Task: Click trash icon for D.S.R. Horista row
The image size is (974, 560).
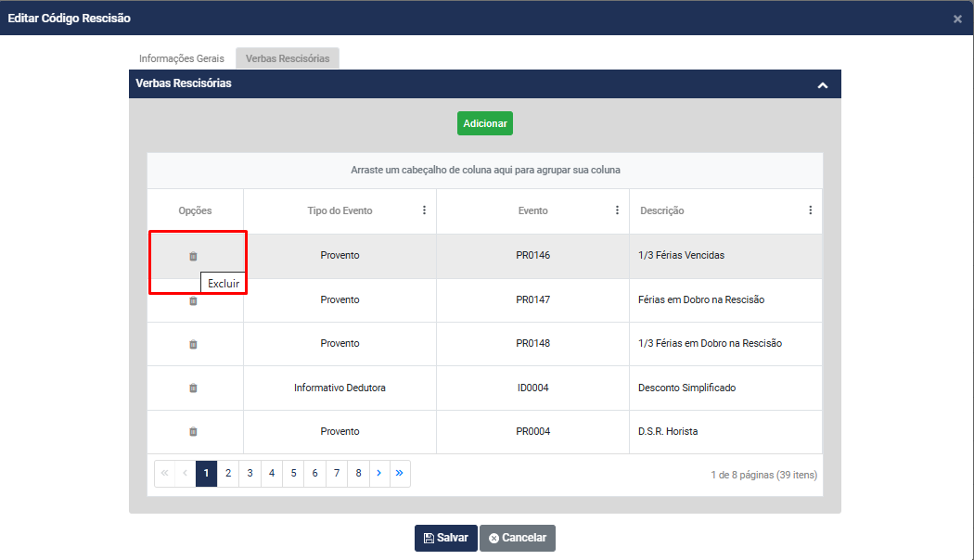Action: tap(193, 431)
